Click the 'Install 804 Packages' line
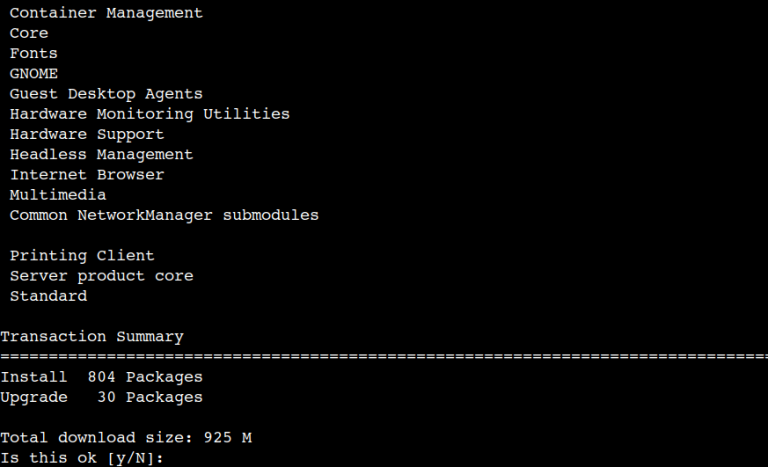 point(101,377)
